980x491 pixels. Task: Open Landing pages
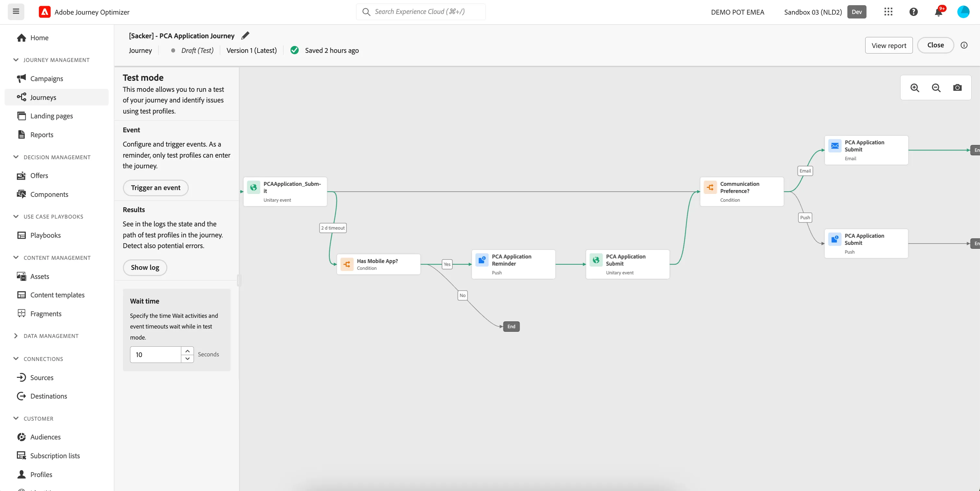pos(56,116)
